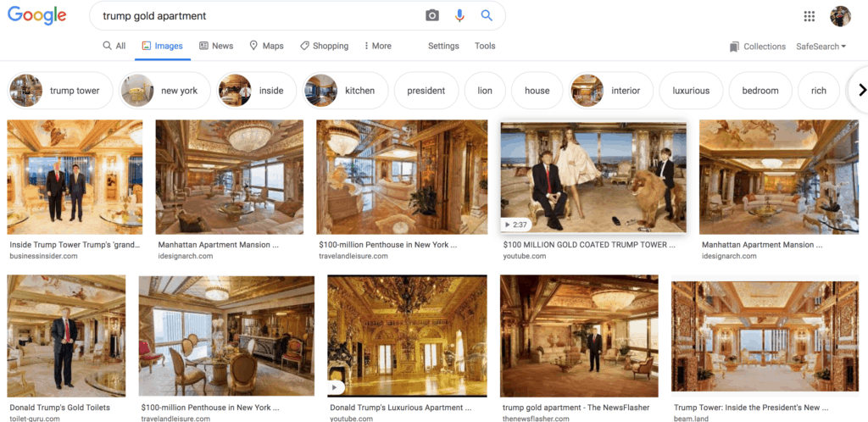Click the microphone voice search icon
This screenshot has height=422, width=868.
[459, 16]
